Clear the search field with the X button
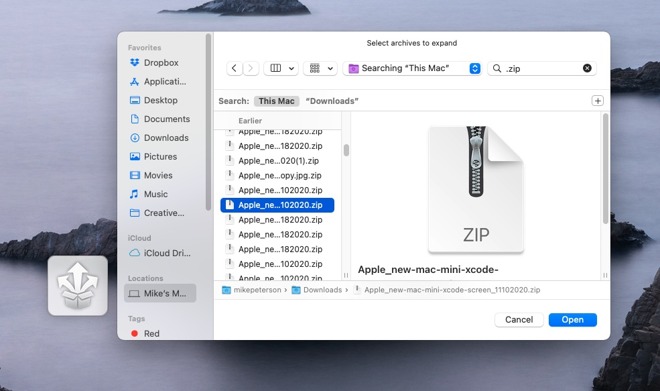 (587, 68)
